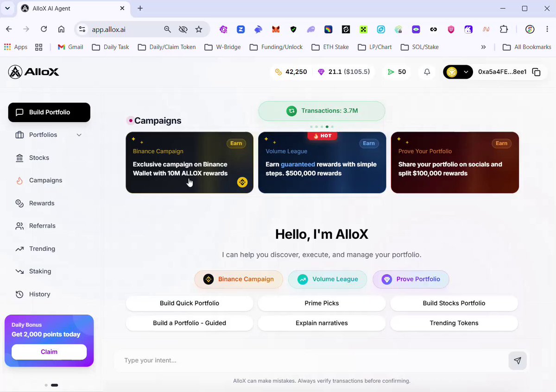
Task: Open the browser home page icon
Action: click(61, 29)
